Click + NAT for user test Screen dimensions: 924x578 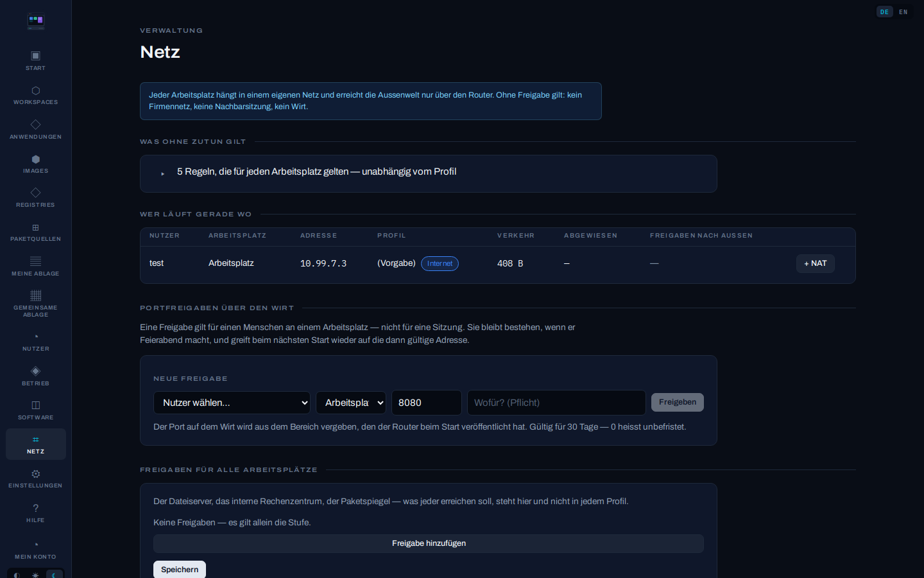tap(816, 263)
